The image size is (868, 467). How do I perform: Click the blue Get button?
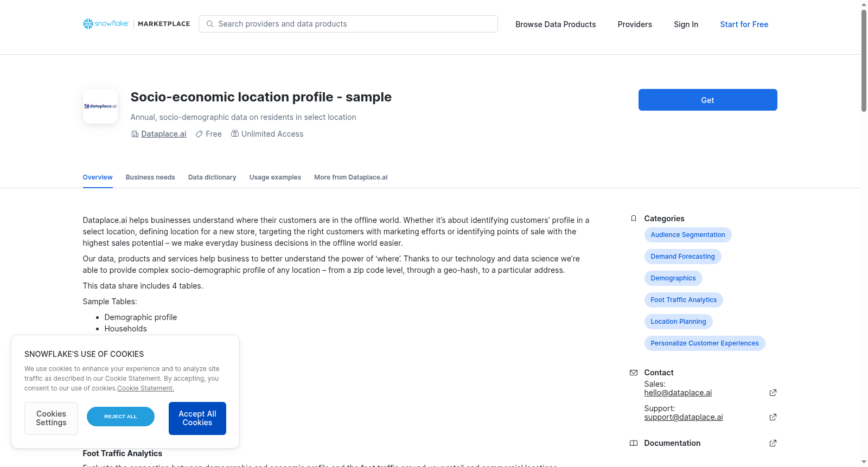pos(707,100)
